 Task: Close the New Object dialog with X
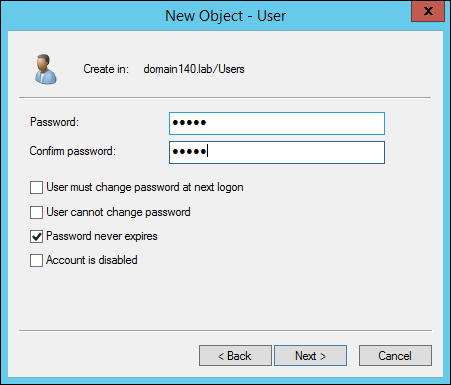click(x=428, y=11)
